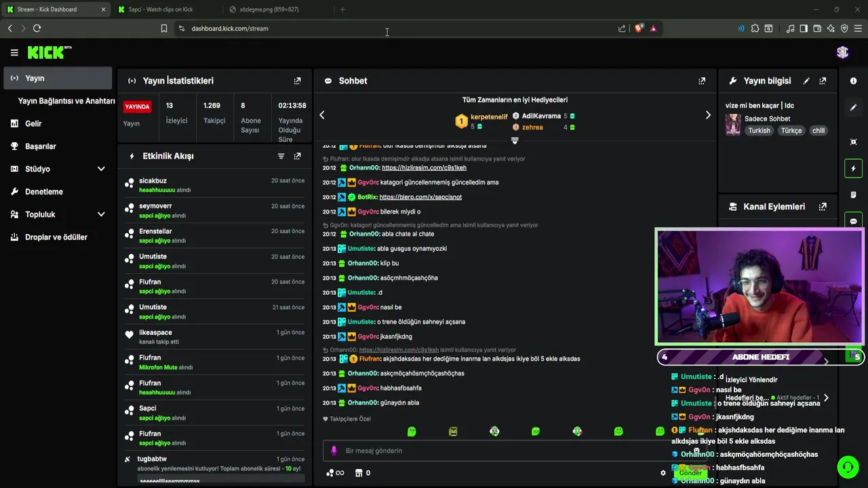Click the purple microphone icon in message box
Viewport: 868px width, 488px height.
point(334,451)
